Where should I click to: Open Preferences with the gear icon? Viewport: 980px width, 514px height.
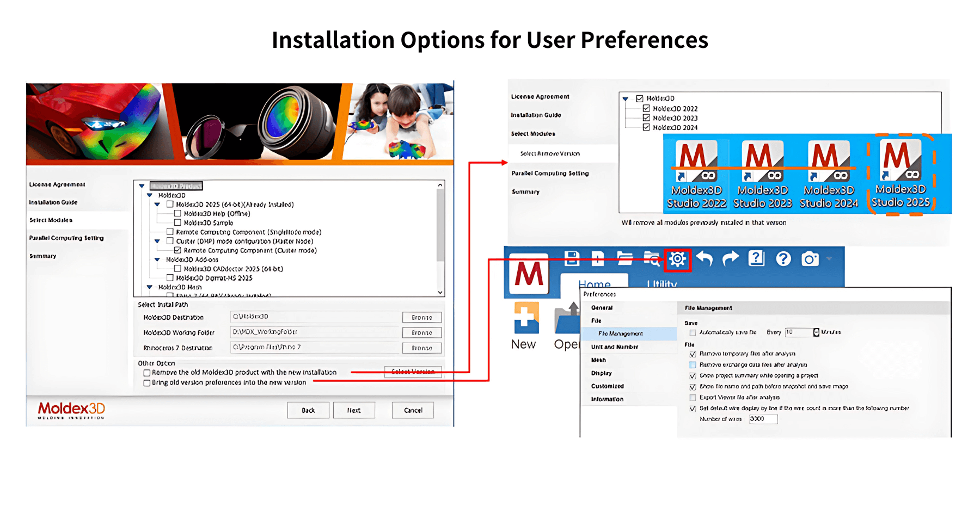click(x=677, y=259)
